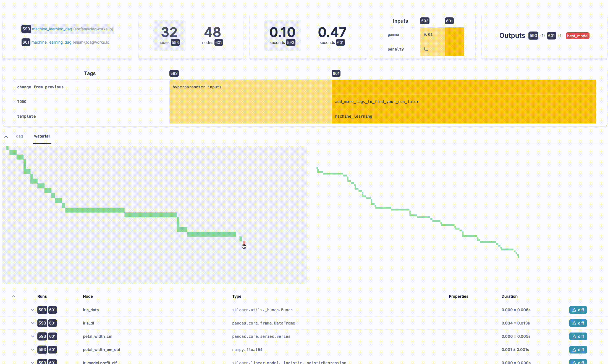
Task: Collapse the dag/waterfall visualization section
Action: [6, 136]
